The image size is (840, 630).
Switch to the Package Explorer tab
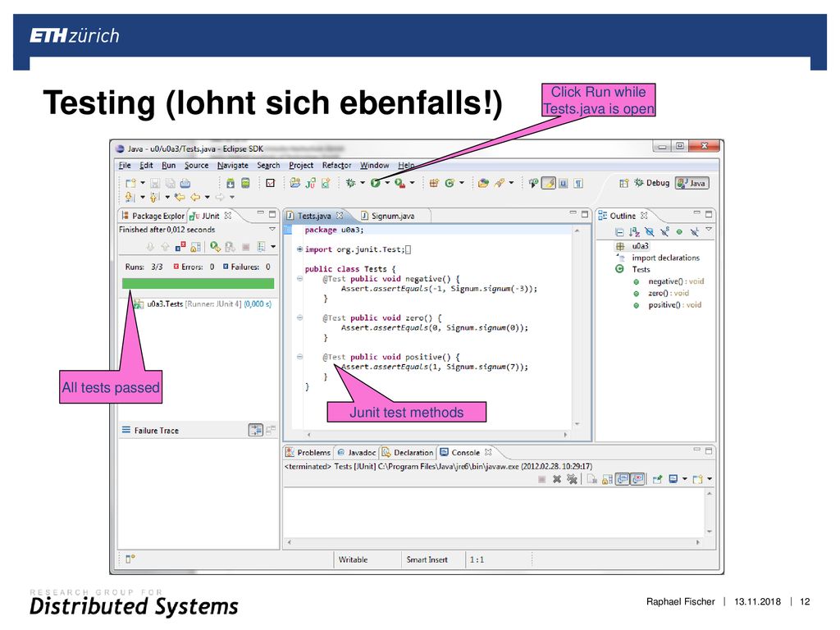click(x=153, y=216)
